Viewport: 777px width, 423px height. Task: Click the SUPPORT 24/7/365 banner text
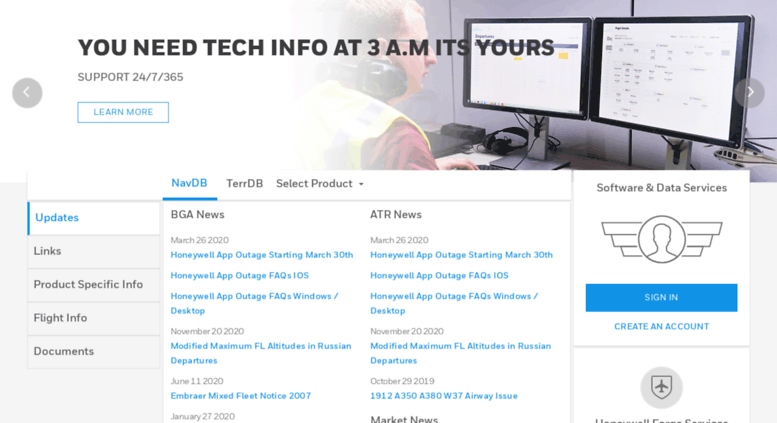[130, 77]
